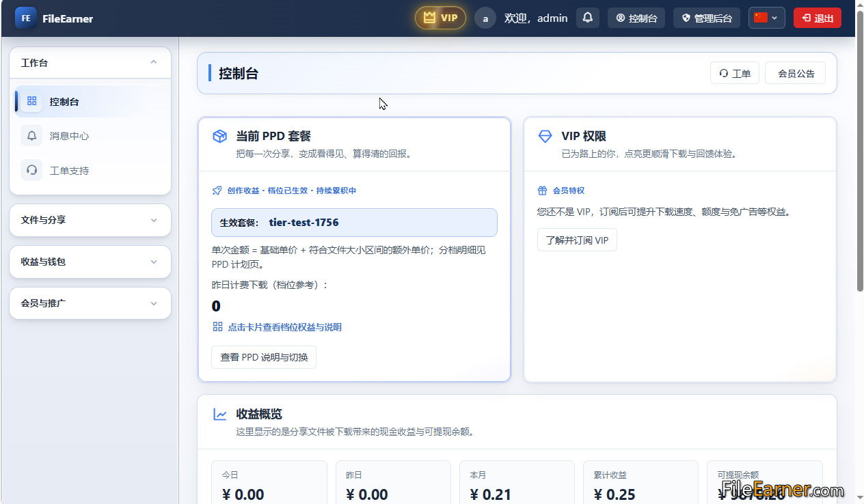Click the admin avatar circle
The image size is (864, 504).
[x=485, y=18]
